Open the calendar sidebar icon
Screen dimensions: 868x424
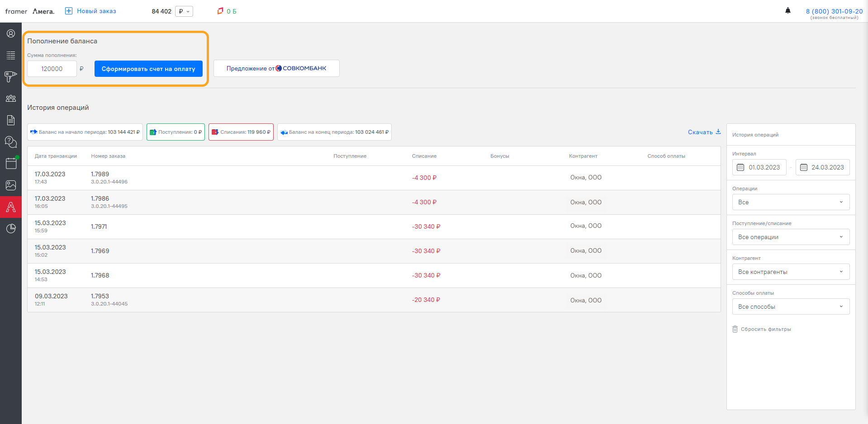tap(11, 163)
